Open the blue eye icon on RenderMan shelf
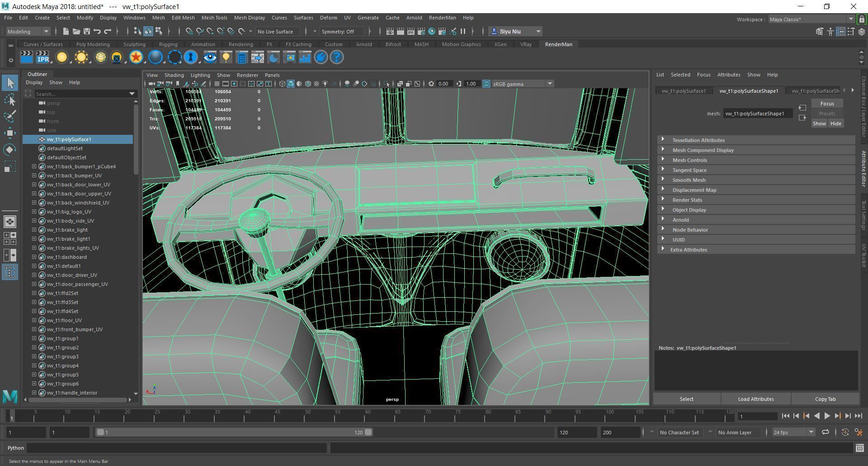The height and width of the screenshot is (466, 868). pyautogui.click(x=210, y=57)
